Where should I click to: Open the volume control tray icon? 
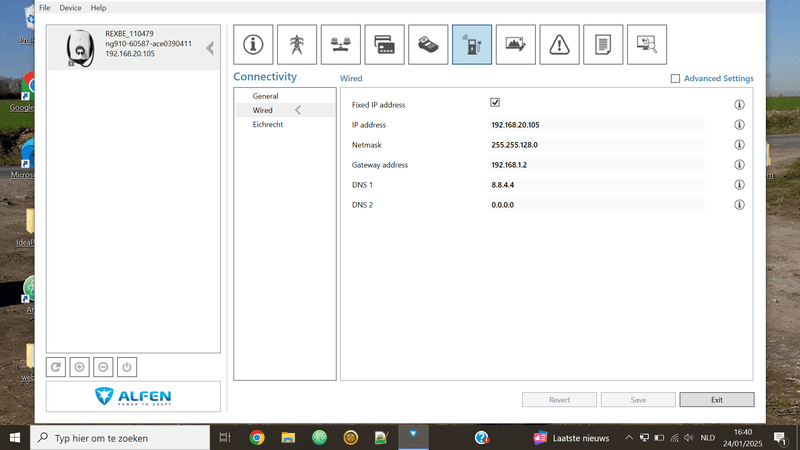(689, 438)
